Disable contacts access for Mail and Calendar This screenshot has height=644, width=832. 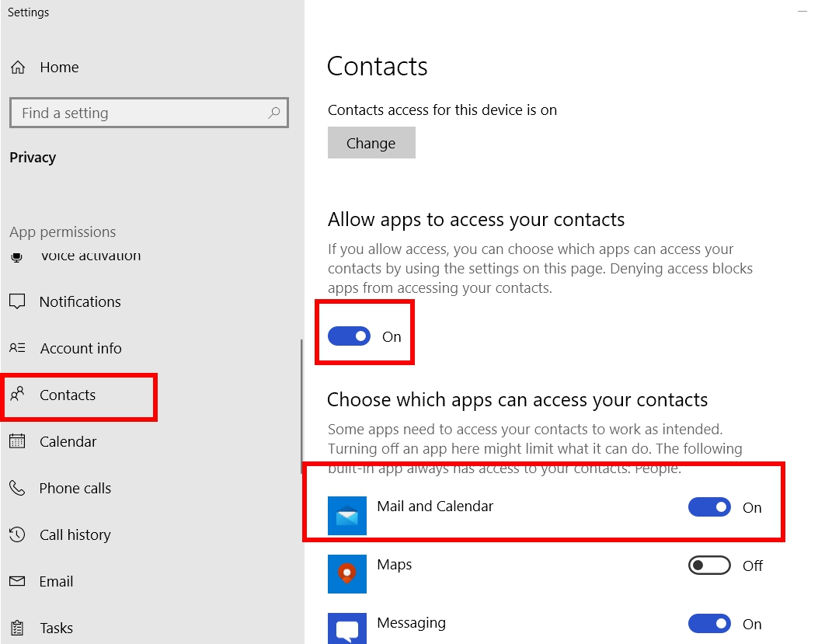pos(708,506)
